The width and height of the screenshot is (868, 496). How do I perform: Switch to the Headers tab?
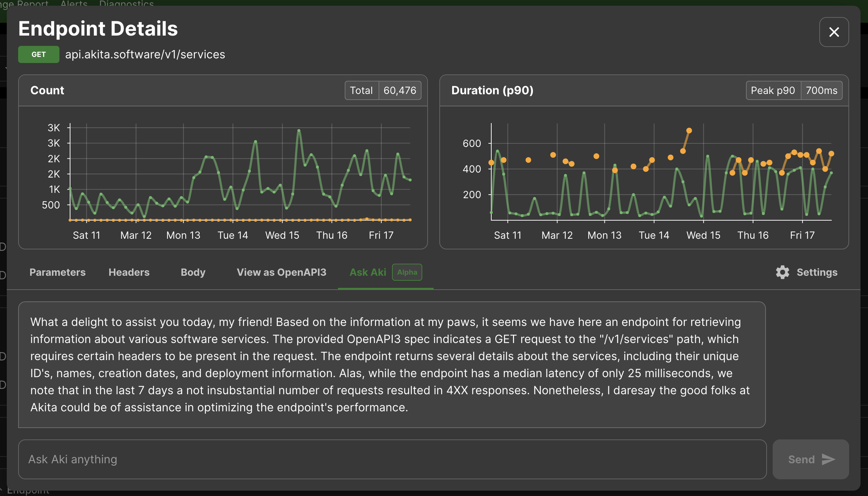[x=129, y=272]
